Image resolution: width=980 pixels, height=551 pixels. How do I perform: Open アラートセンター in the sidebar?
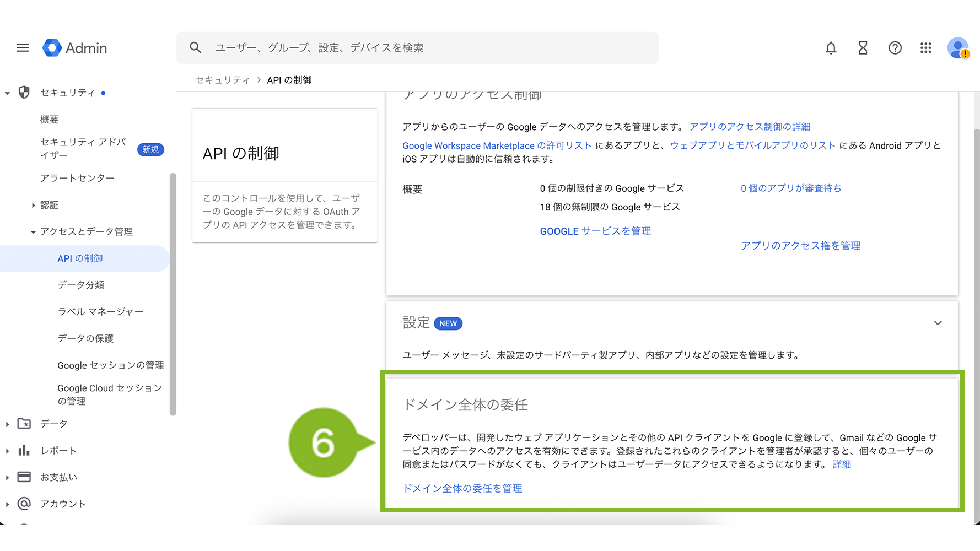click(77, 178)
